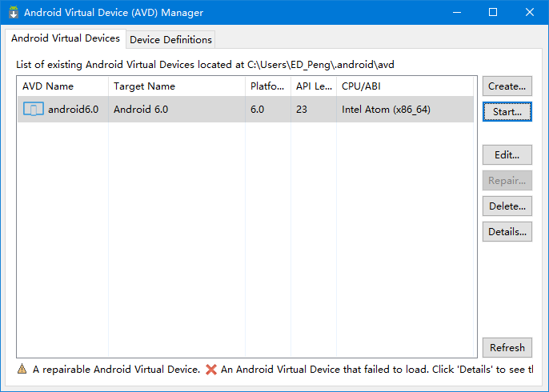Image resolution: width=549 pixels, height=392 pixels.
Task: Click the red failed-to-load X icon
Action: [211, 370]
